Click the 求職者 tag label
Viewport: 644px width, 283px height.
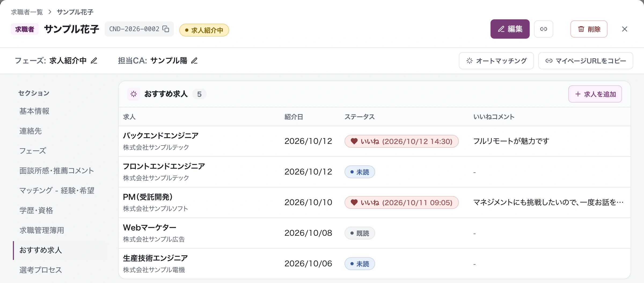coord(25,29)
